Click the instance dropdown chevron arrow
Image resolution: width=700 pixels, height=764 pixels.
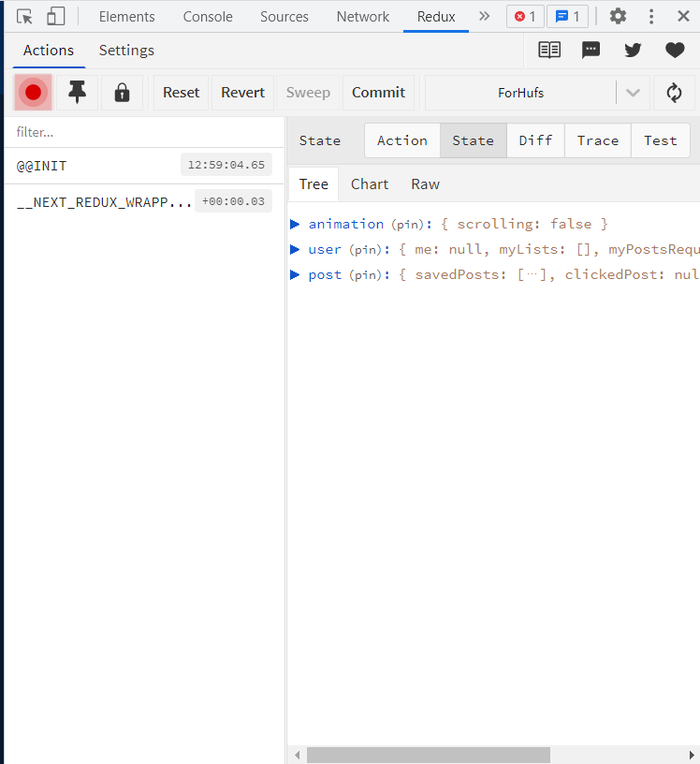pos(633,93)
